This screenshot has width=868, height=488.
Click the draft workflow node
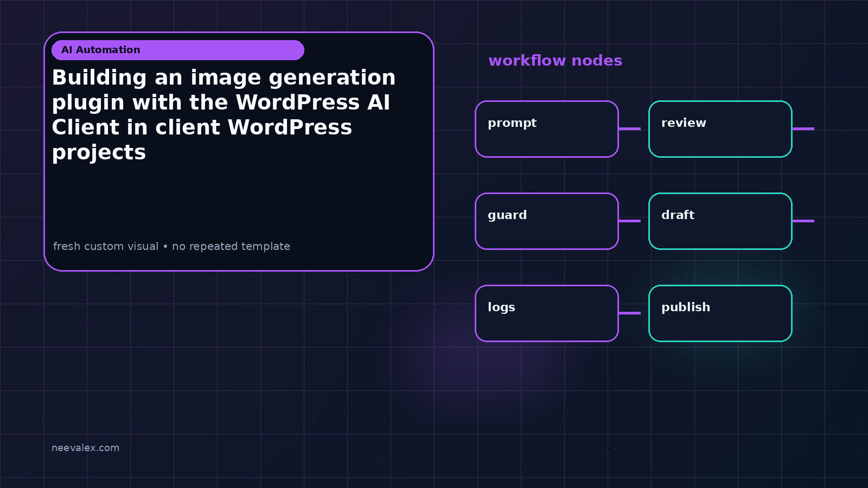[x=720, y=221]
